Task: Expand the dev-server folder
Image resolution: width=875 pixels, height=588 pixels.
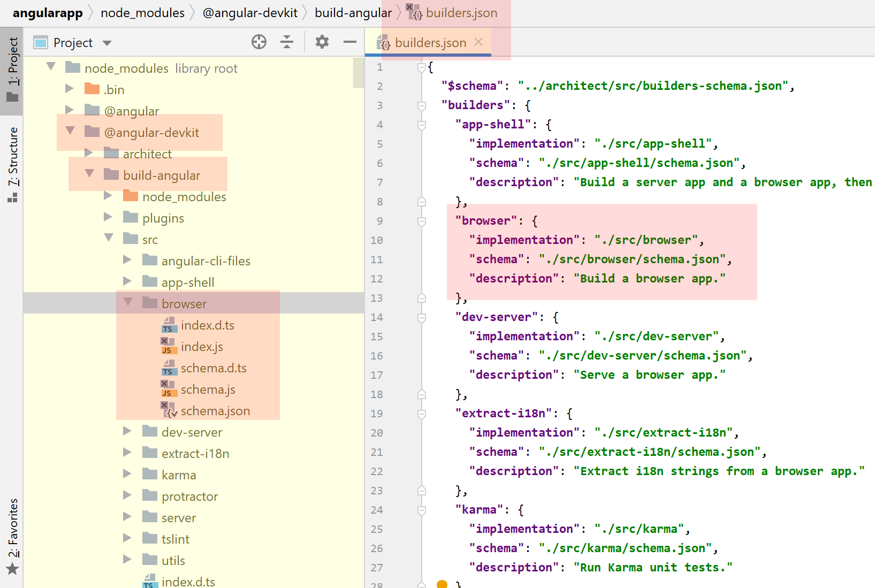Action: click(127, 431)
